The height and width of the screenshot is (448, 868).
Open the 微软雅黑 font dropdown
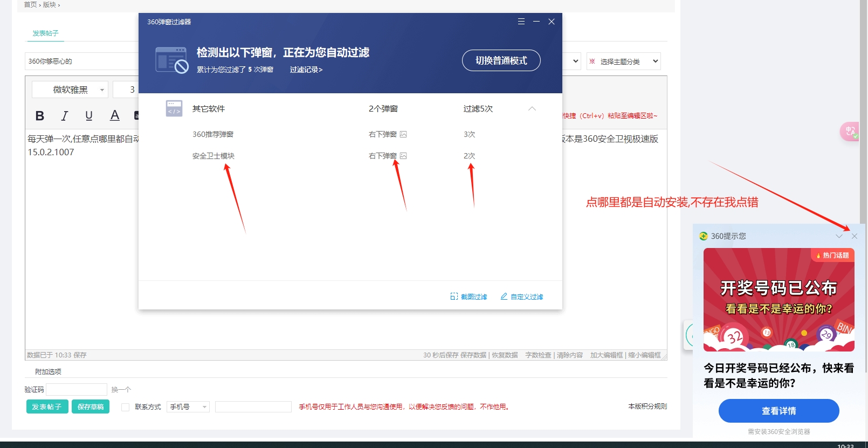(70, 89)
